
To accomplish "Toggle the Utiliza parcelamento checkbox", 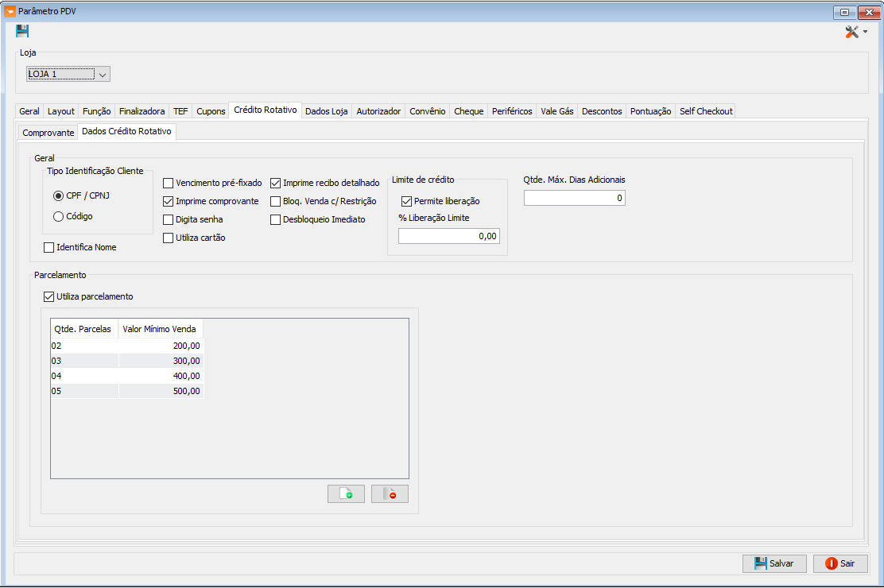I will click(49, 297).
